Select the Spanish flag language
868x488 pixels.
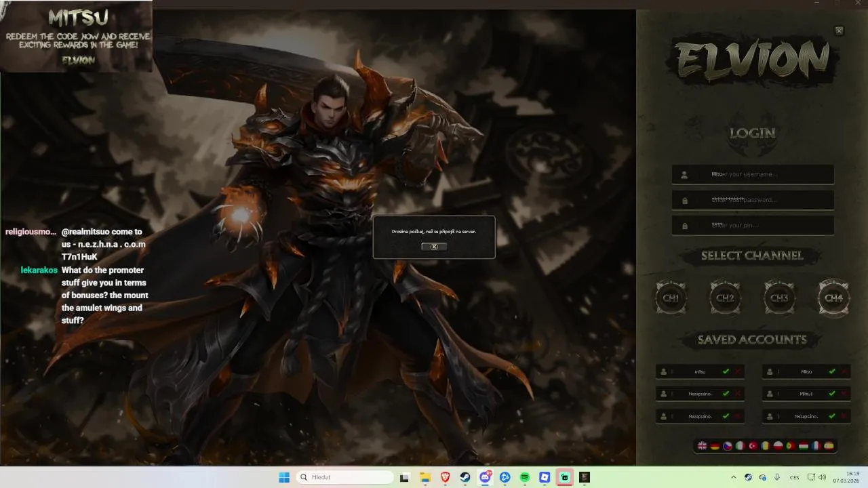point(829,446)
